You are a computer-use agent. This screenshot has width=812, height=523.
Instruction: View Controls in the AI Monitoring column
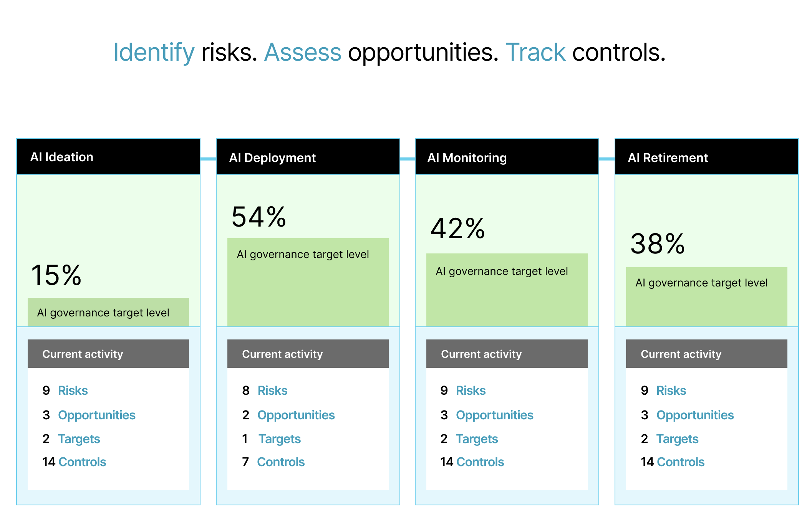[480, 462]
